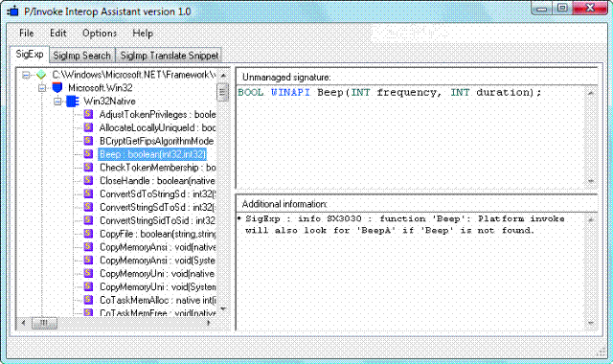Collapse the Win32Native class node
The image size is (613, 364).
click(x=57, y=102)
